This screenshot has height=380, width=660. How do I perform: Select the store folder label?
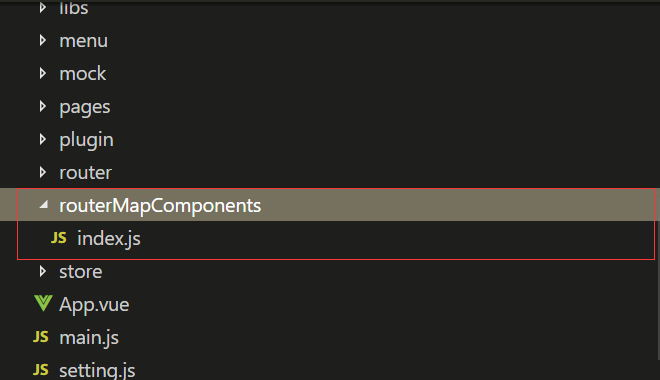[x=81, y=272]
